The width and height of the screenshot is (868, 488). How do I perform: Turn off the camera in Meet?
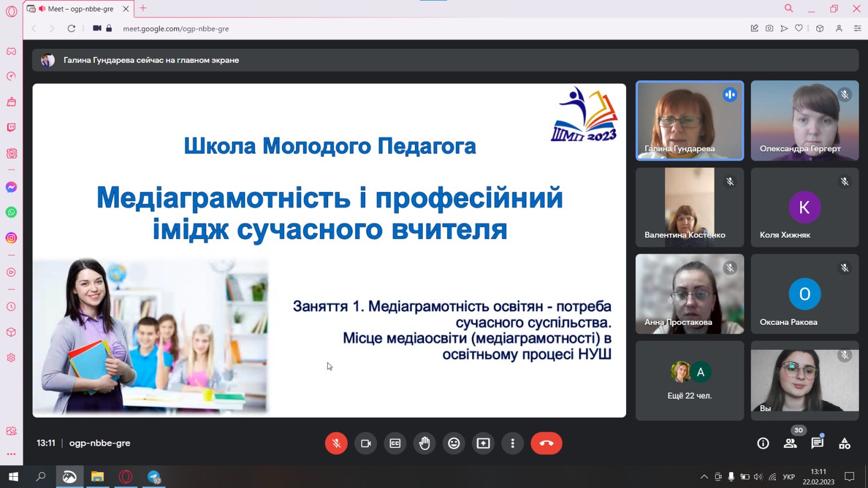(366, 443)
